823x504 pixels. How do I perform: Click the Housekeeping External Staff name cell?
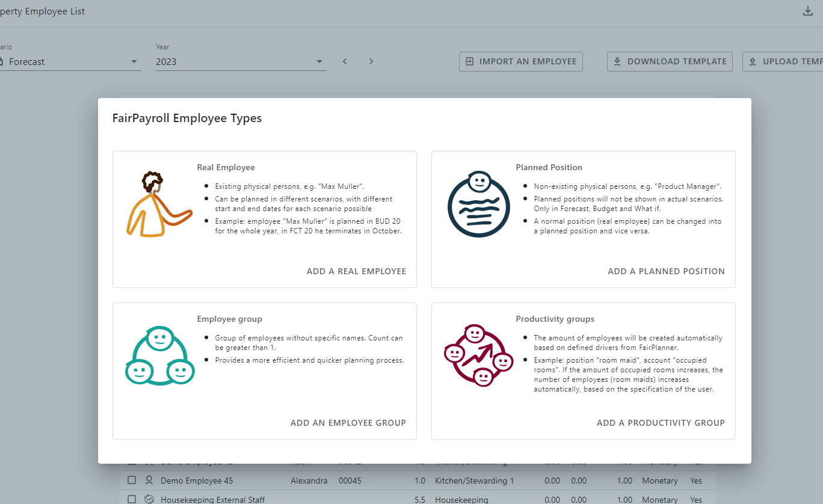point(213,499)
